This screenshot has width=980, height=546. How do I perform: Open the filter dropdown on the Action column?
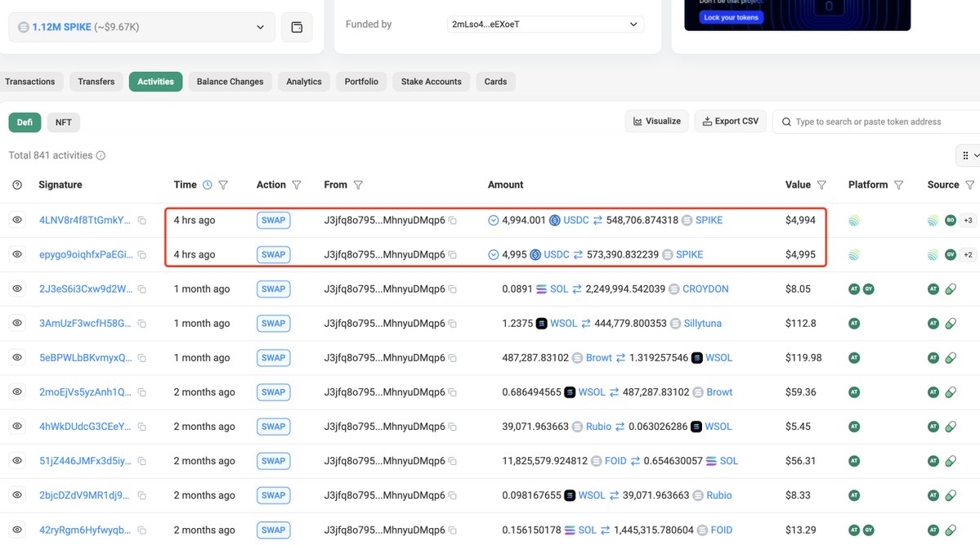pos(296,185)
